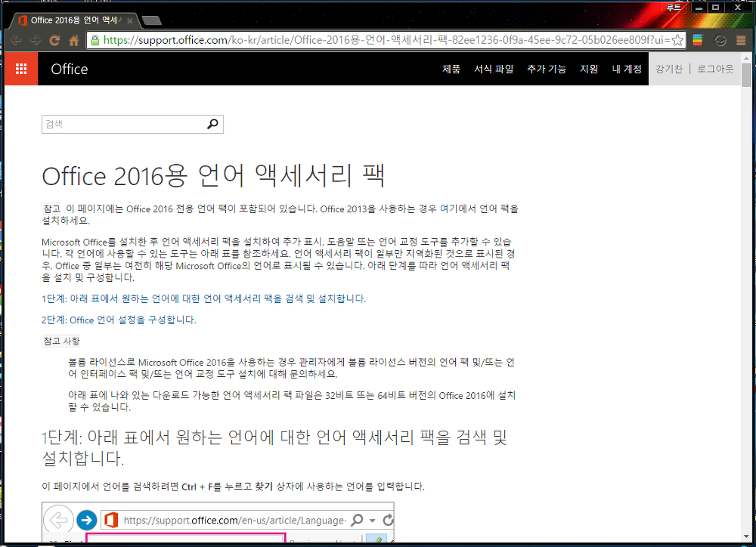View site security via the green lock icon
The width and height of the screenshot is (756, 547).
[95, 40]
